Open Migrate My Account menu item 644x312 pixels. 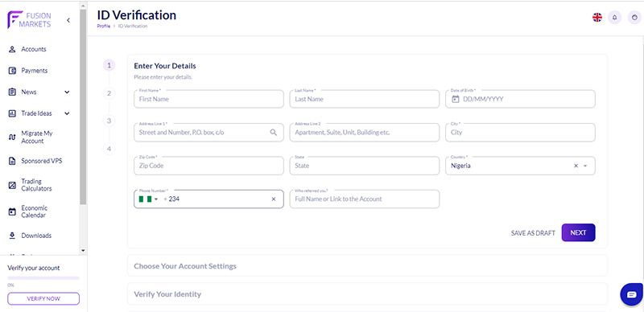37,138
